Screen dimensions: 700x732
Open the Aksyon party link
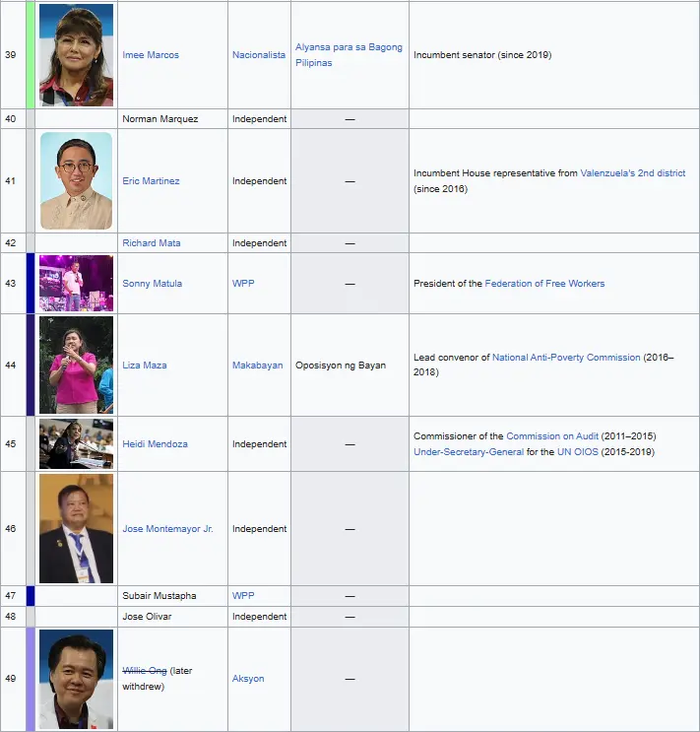248,679
